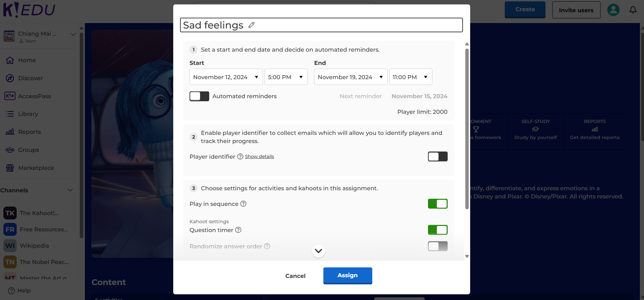The width and height of the screenshot is (644, 300).
Task: Click the dialog's vertical scrollbar thumb
Action: click(467, 129)
